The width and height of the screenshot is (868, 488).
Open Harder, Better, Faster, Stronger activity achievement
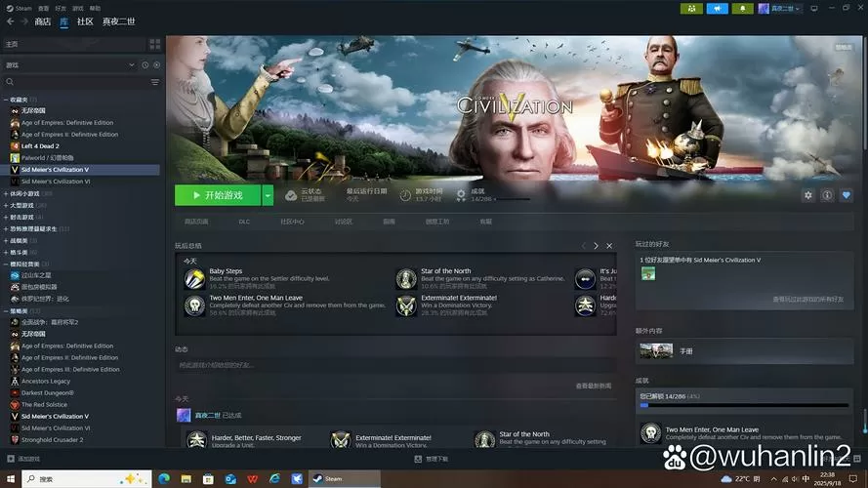(196, 440)
